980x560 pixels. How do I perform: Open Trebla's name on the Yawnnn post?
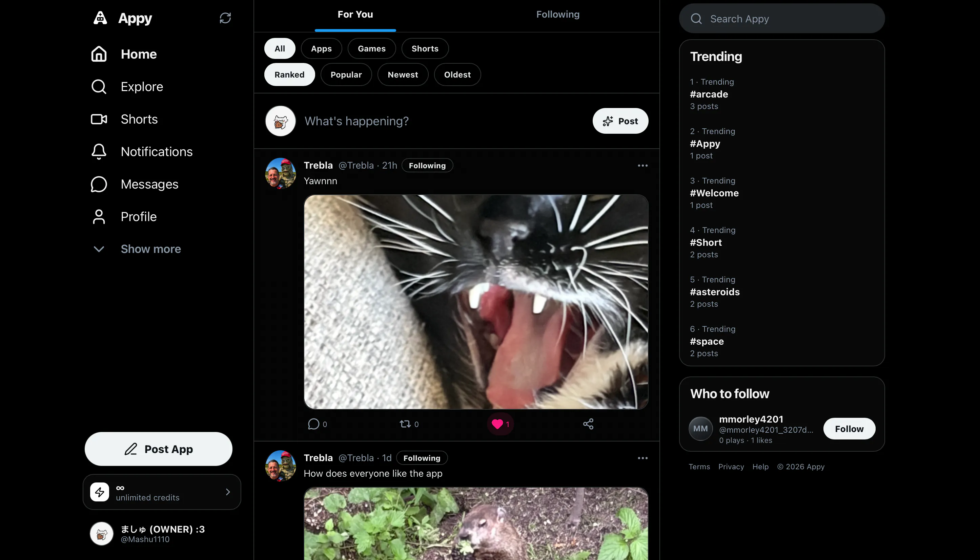click(x=318, y=165)
